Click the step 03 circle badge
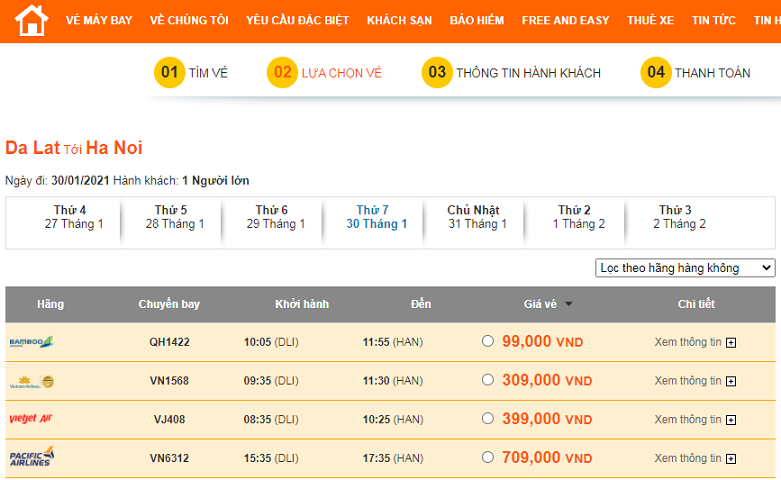 pos(437,73)
